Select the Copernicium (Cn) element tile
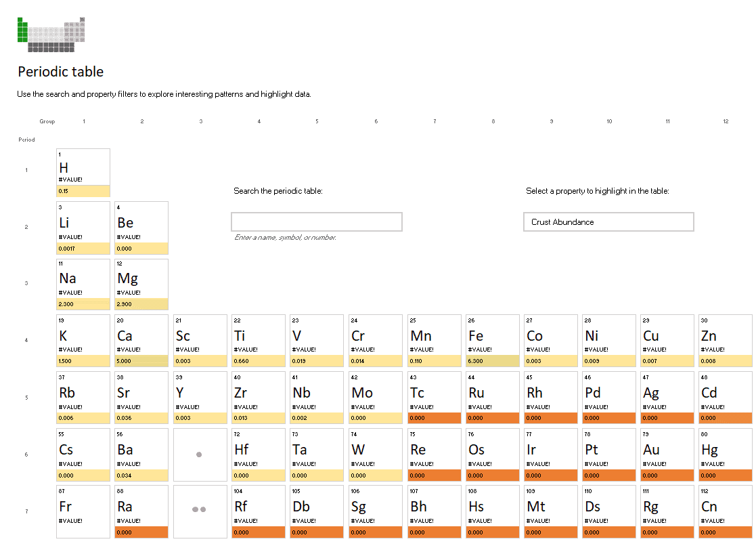This screenshot has height=550, width=756. tap(725, 511)
